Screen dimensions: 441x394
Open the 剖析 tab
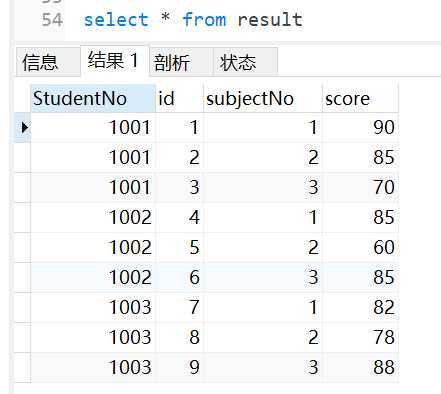click(x=181, y=62)
